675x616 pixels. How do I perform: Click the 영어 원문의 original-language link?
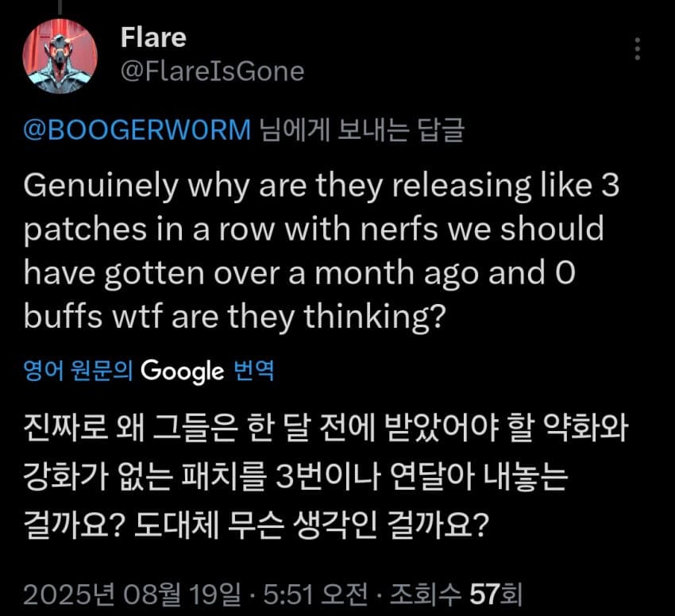tap(79, 371)
